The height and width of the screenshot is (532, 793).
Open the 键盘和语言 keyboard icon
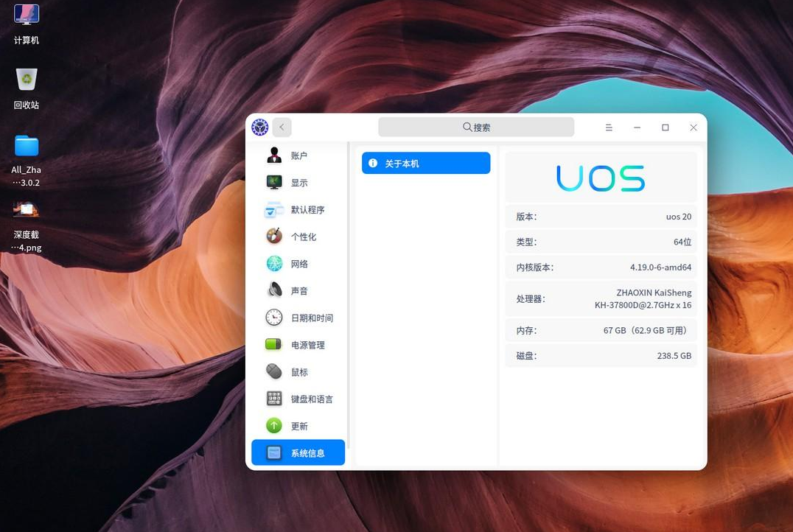click(x=274, y=399)
